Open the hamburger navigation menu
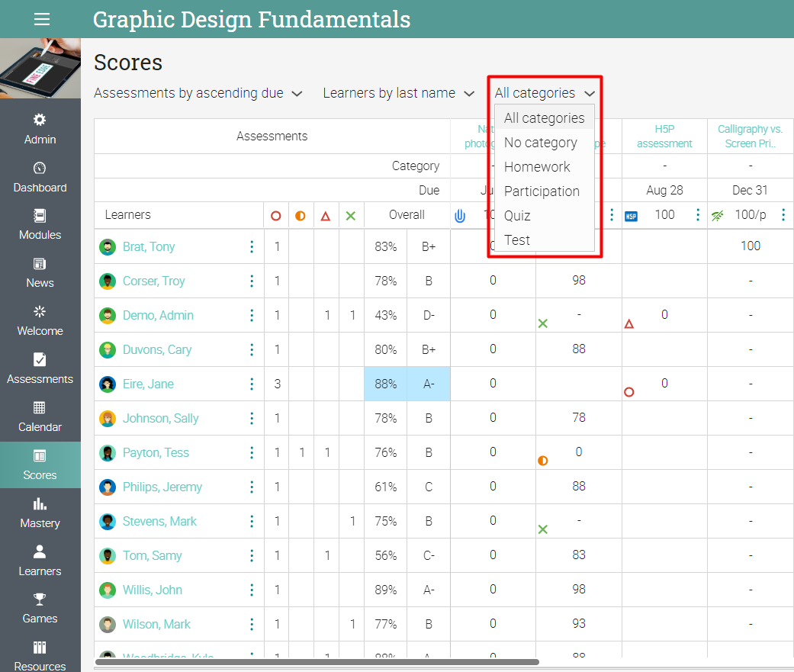This screenshot has width=794, height=672. [x=41, y=19]
